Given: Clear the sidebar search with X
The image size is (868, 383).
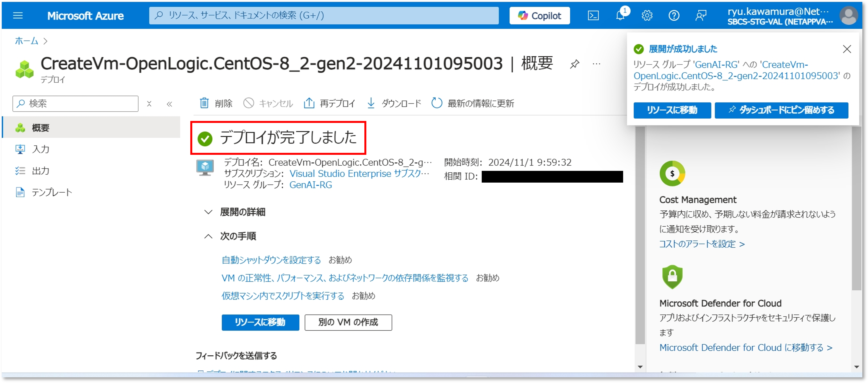Looking at the screenshot, I should (149, 104).
